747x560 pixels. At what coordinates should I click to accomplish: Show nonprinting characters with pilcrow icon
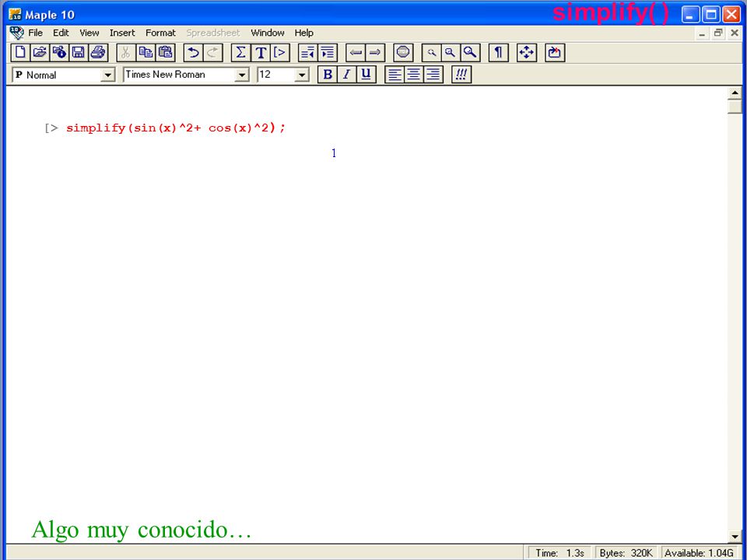[x=498, y=52]
